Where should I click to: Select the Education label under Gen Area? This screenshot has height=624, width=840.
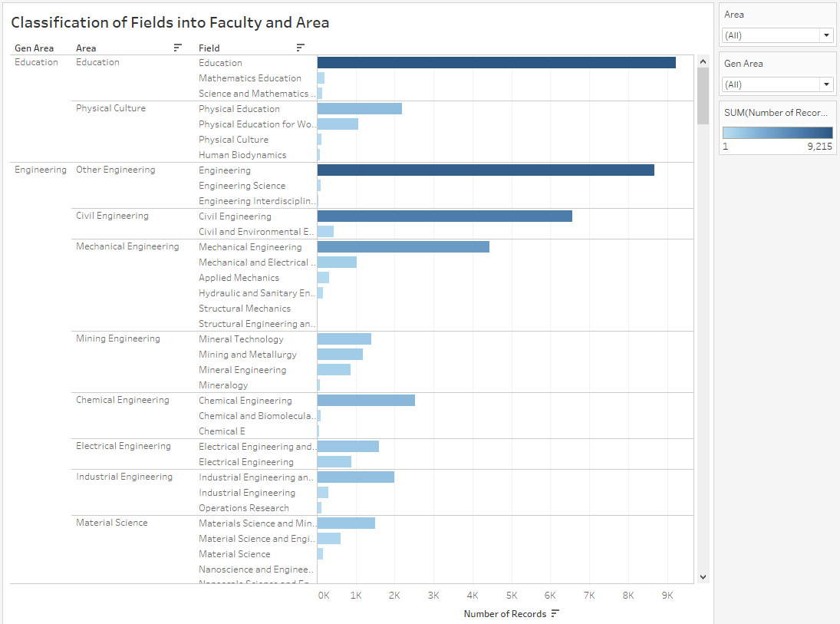(x=36, y=62)
